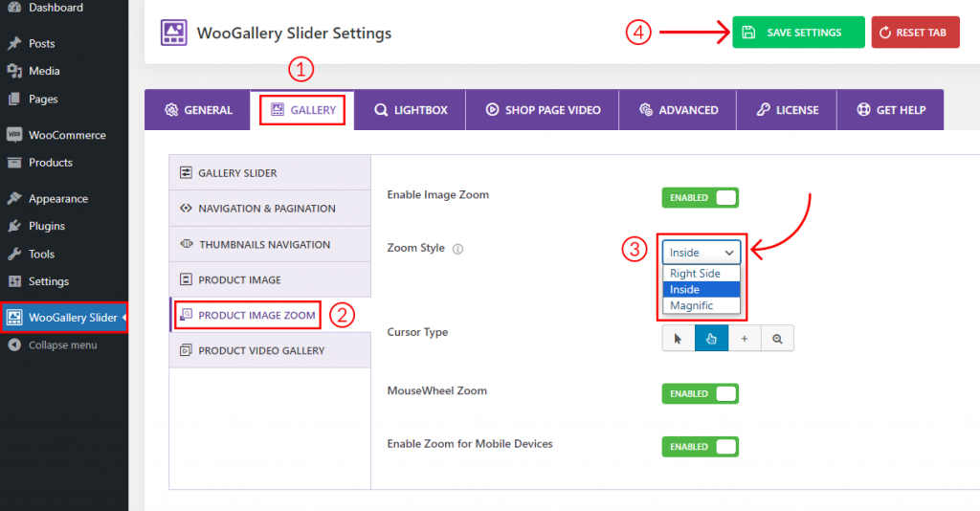980x511 pixels.
Task: Turn off MouseWheel Zoom switch
Action: point(700,393)
